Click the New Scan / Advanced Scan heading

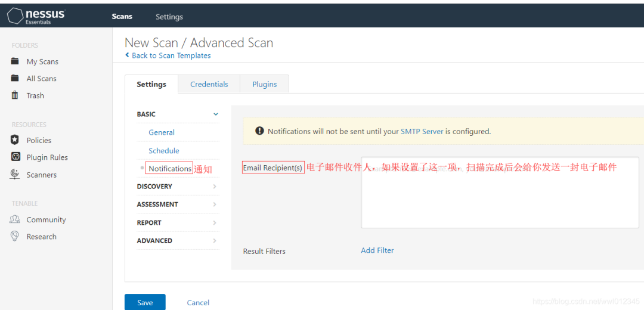(199, 43)
